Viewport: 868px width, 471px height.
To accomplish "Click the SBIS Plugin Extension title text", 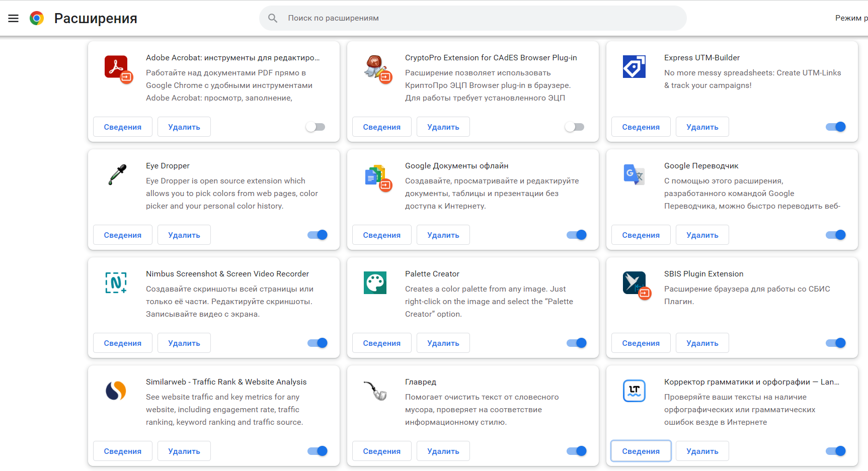I will click(703, 274).
